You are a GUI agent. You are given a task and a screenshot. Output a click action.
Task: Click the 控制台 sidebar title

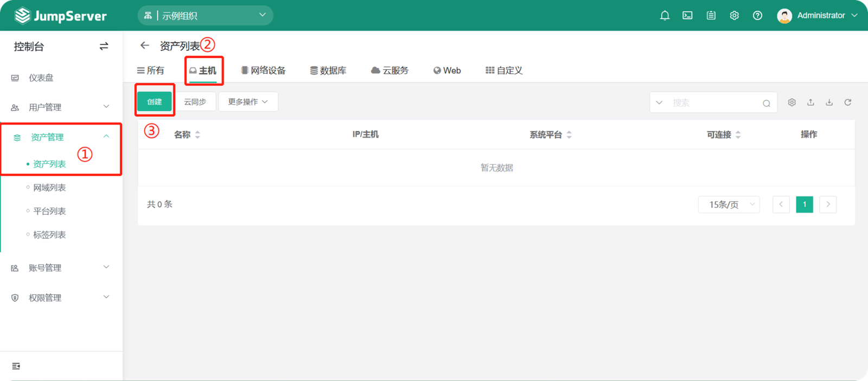[x=29, y=47]
